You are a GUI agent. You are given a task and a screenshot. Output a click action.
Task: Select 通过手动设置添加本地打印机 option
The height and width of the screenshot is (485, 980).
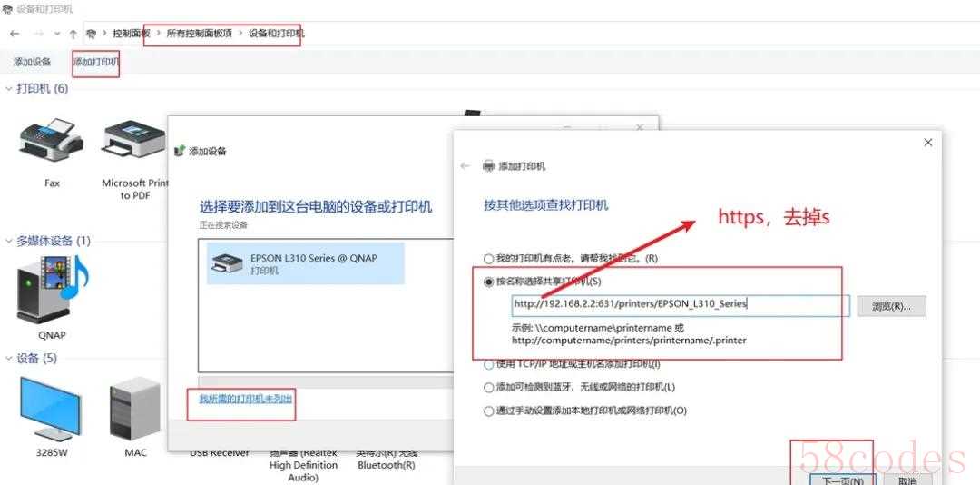click(x=489, y=411)
